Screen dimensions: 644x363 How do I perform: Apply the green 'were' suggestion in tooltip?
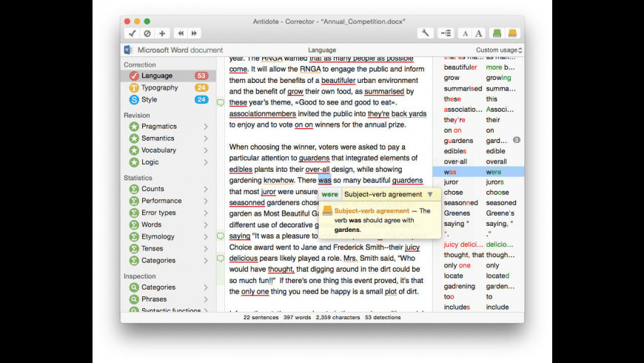point(330,194)
